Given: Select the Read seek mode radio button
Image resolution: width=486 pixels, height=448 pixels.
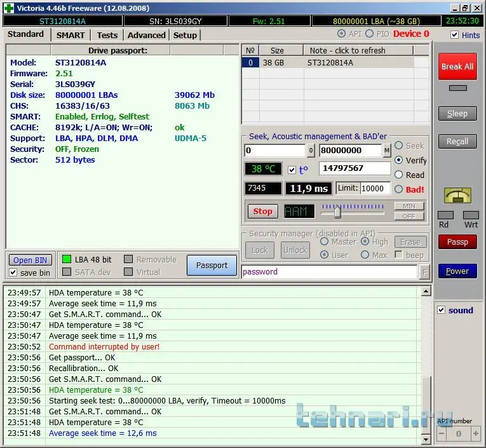Looking at the screenshot, I should click(x=399, y=175).
